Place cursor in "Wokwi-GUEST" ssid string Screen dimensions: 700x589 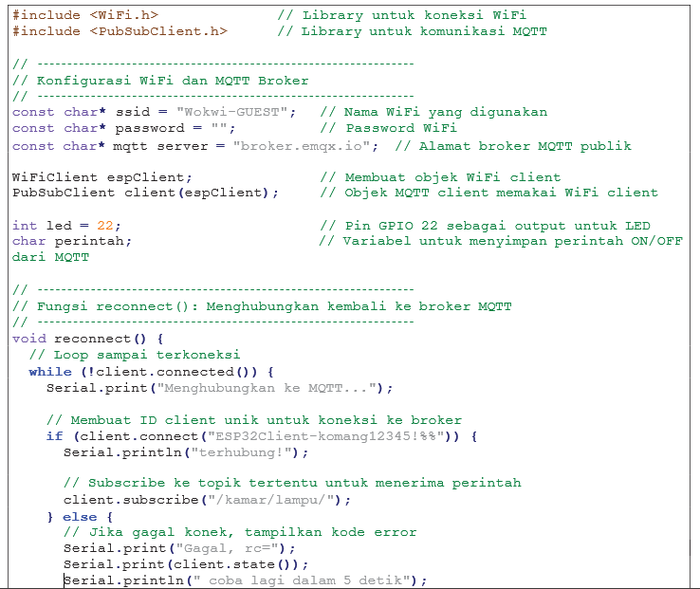235,112
